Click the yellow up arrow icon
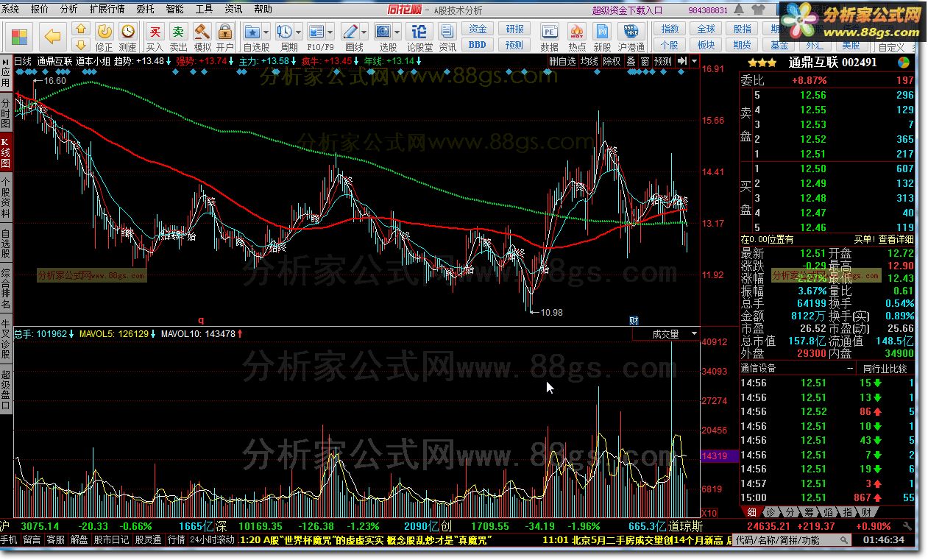The height and width of the screenshot is (560, 928). [81, 29]
